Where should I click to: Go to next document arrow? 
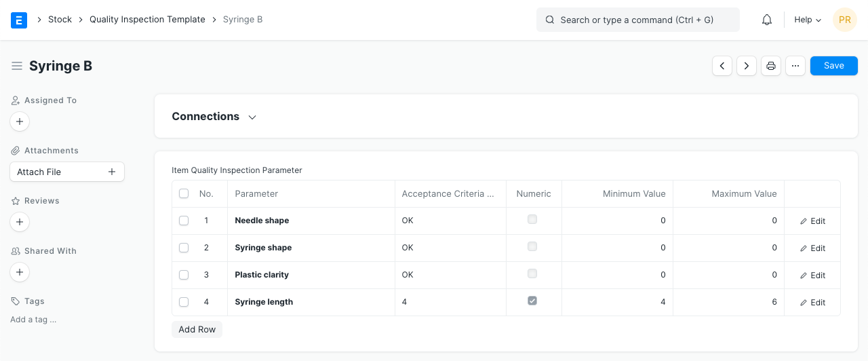point(747,66)
